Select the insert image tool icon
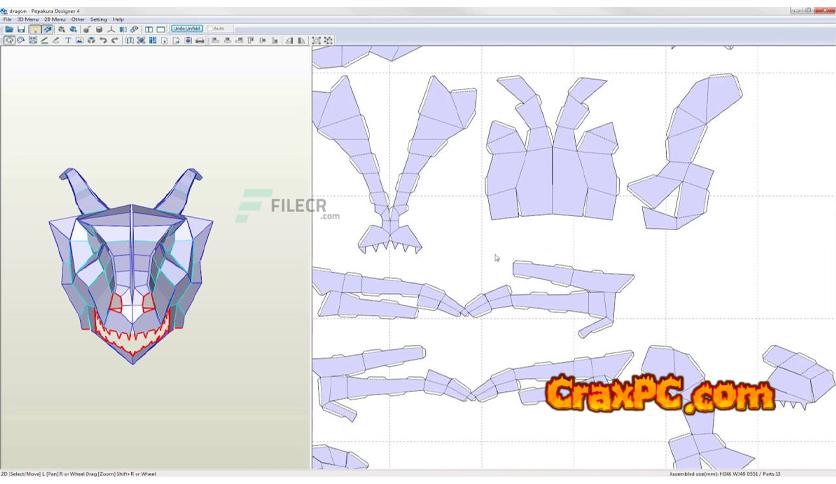The height and width of the screenshot is (484, 836). pos(79,40)
